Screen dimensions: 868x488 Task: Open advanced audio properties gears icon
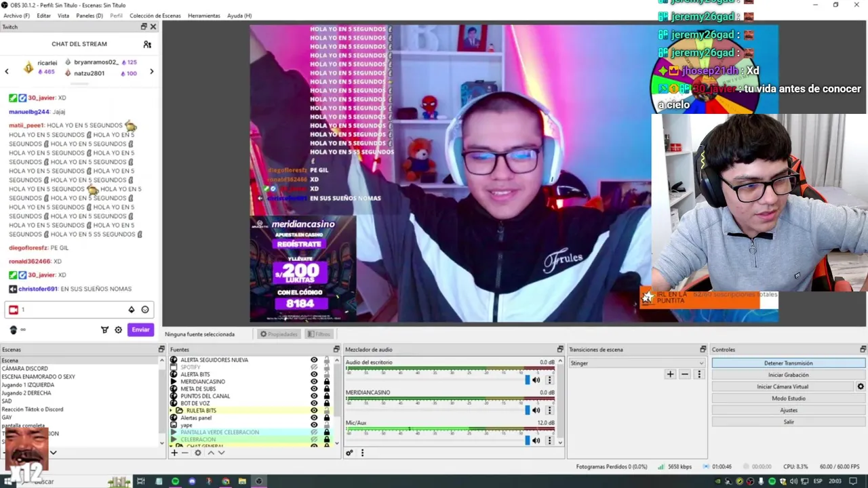(x=349, y=453)
